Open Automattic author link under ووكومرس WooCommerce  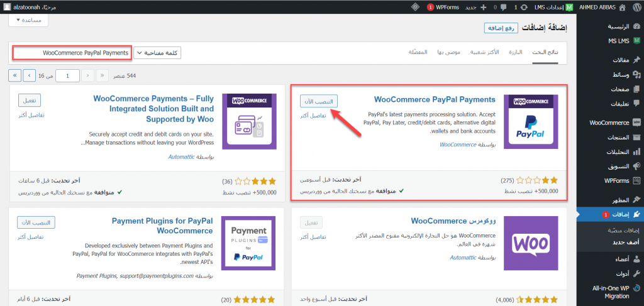(x=464, y=258)
